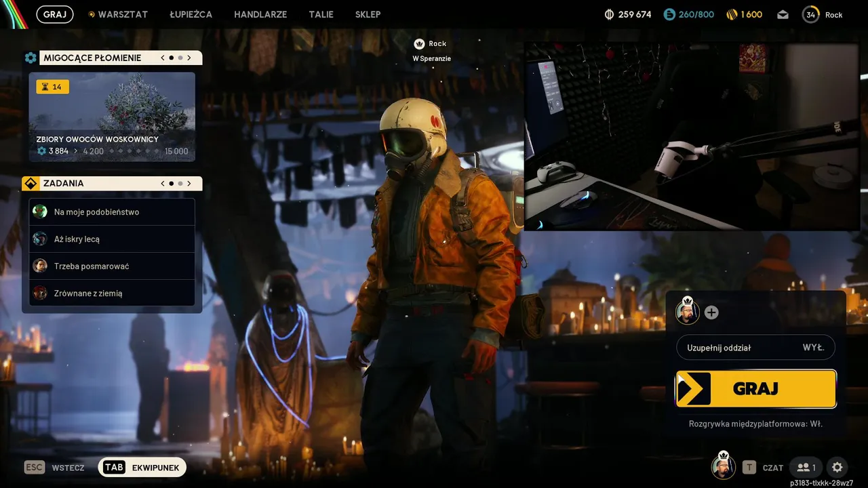Click the 4 200 next milestone value

[94, 151]
